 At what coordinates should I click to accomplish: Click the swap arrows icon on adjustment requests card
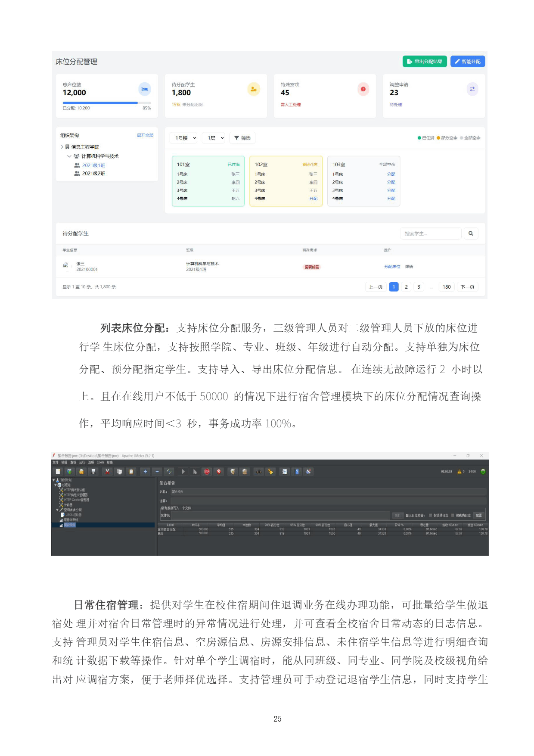[x=472, y=89]
